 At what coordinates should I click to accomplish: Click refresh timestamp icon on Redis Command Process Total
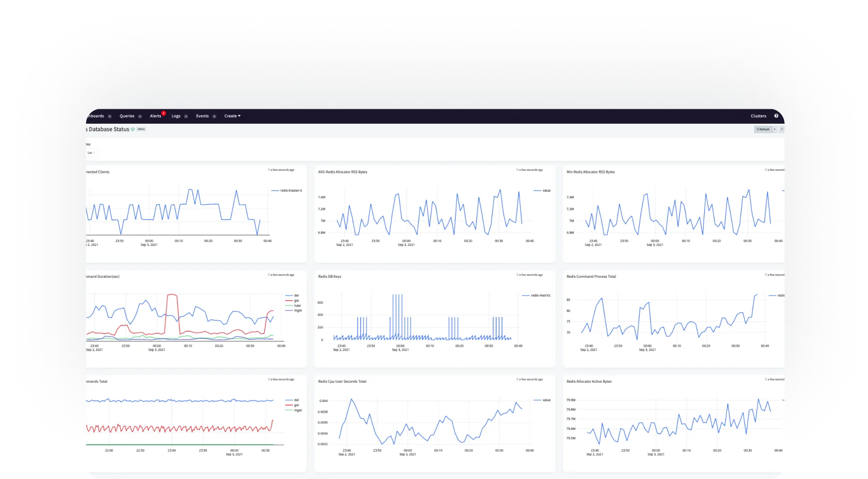(x=766, y=275)
